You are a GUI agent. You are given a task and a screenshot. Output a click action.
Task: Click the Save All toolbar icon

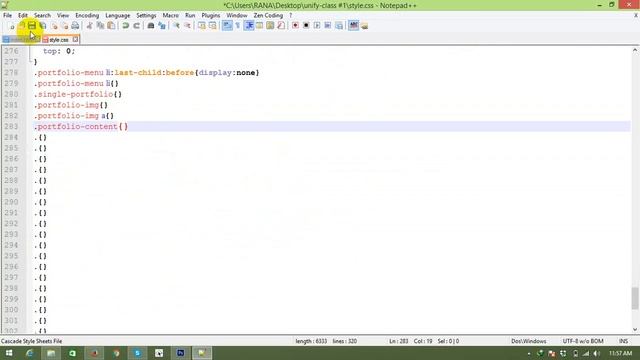[x=43, y=26]
